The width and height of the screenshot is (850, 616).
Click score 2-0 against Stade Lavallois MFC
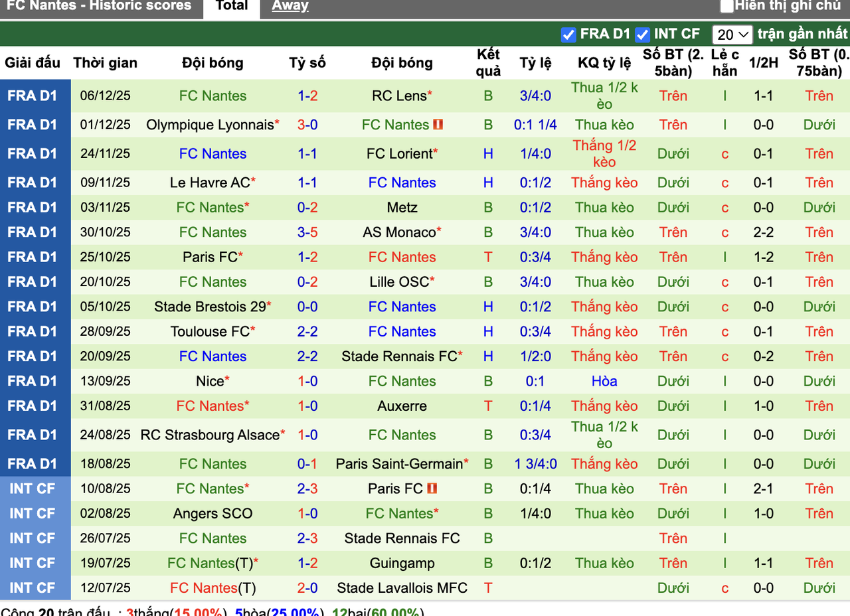coord(307,588)
